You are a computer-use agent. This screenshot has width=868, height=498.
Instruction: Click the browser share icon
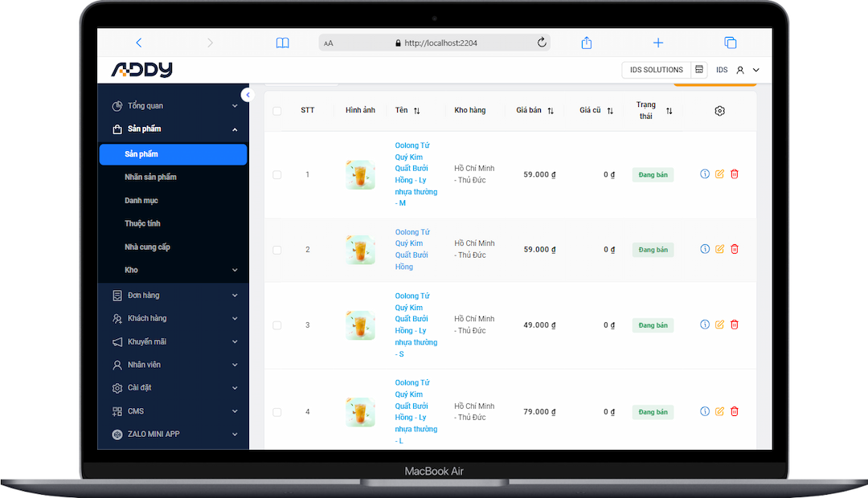coord(587,43)
